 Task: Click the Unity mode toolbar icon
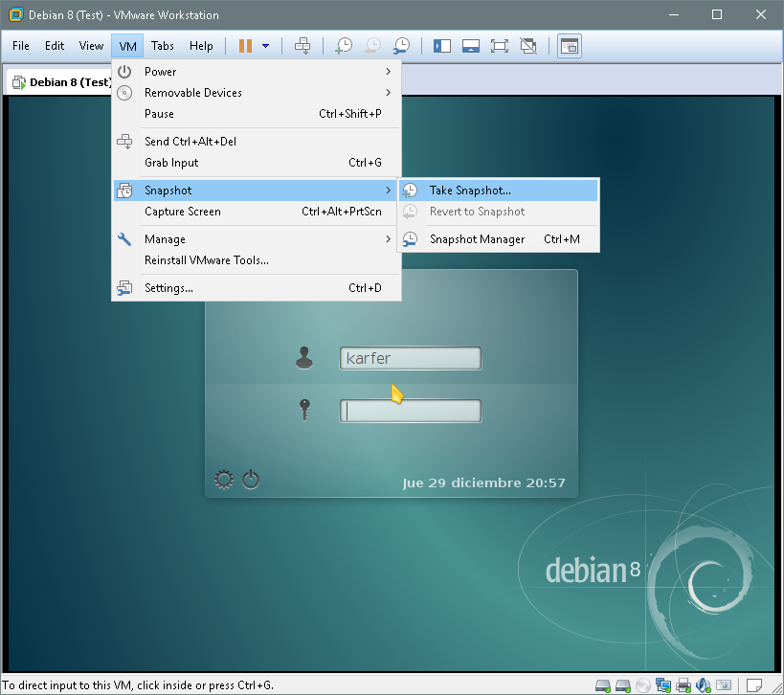tap(528, 46)
